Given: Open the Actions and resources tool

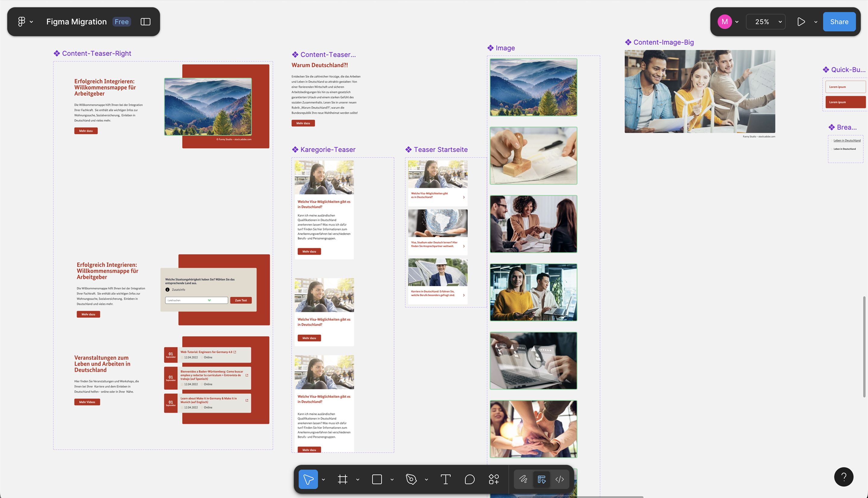Looking at the screenshot, I should (494, 479).
